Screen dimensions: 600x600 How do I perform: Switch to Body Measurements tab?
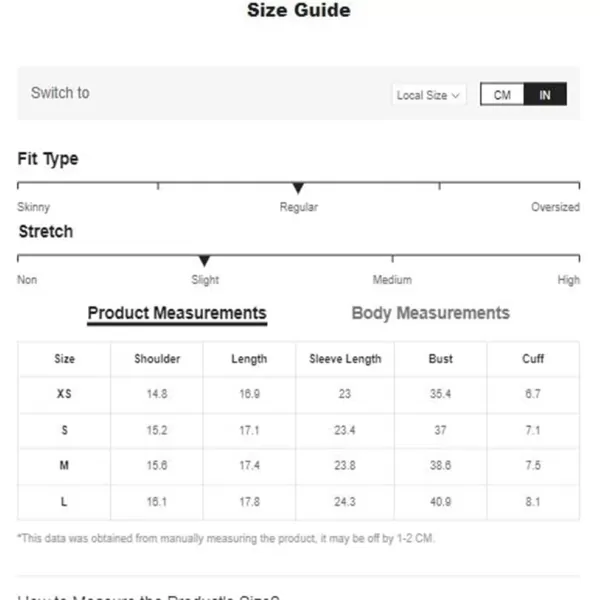(430, 313)
